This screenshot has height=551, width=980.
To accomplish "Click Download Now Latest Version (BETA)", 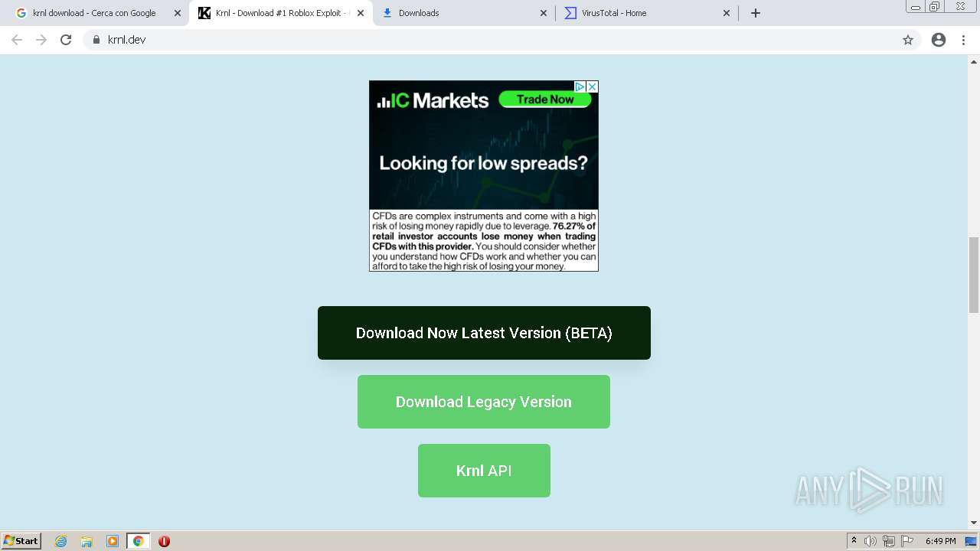I will (x=484, y=333).
